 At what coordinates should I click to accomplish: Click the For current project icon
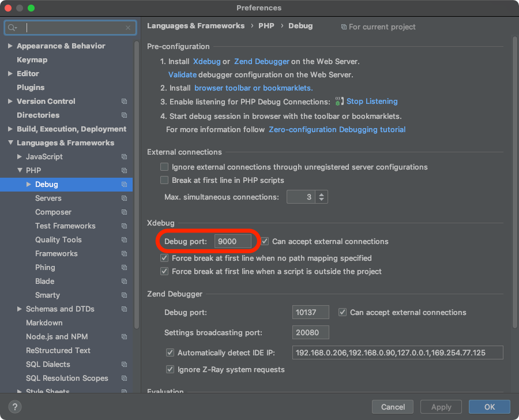pos(344,27)
